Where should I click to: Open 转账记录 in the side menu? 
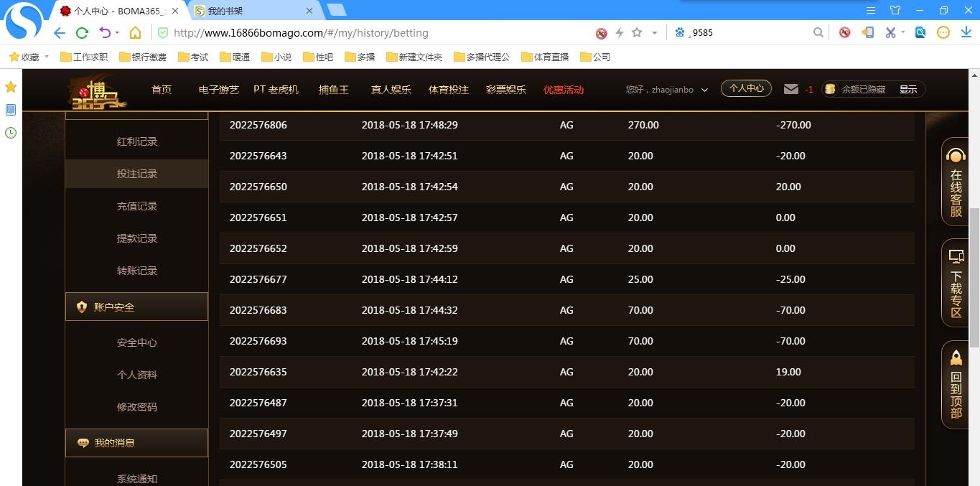(x=137, y=271)
